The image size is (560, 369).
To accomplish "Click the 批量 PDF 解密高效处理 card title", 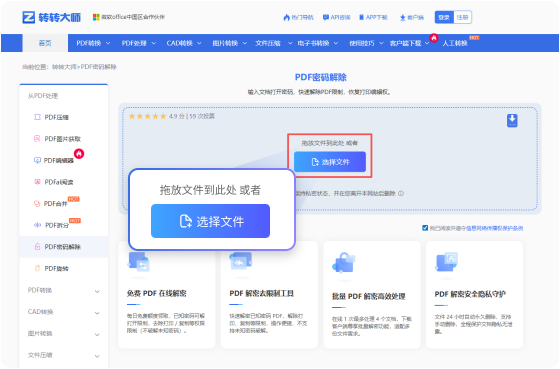I will pos(369,296).
